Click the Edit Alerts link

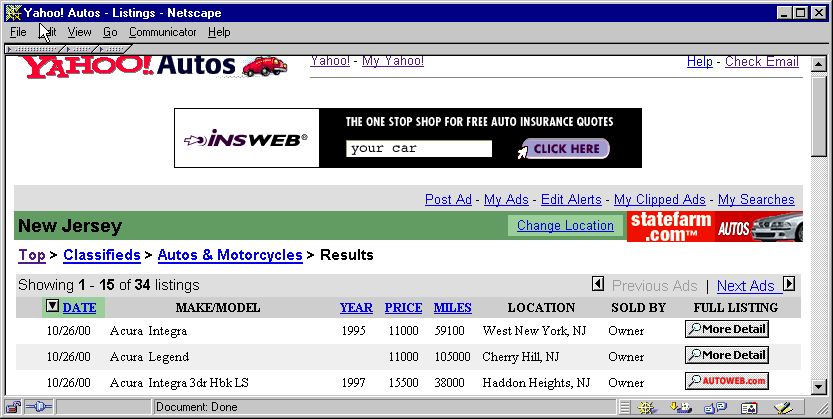[x=571, y=200]
